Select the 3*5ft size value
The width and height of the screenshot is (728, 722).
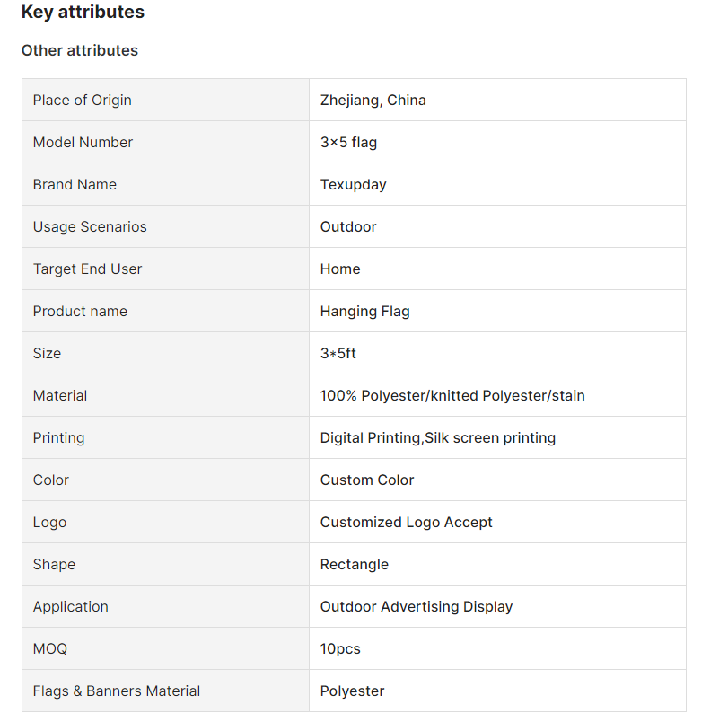pos(338,353)
